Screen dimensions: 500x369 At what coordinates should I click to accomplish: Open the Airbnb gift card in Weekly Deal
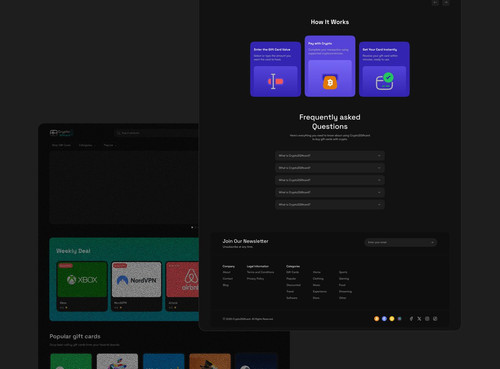(182, 286)
